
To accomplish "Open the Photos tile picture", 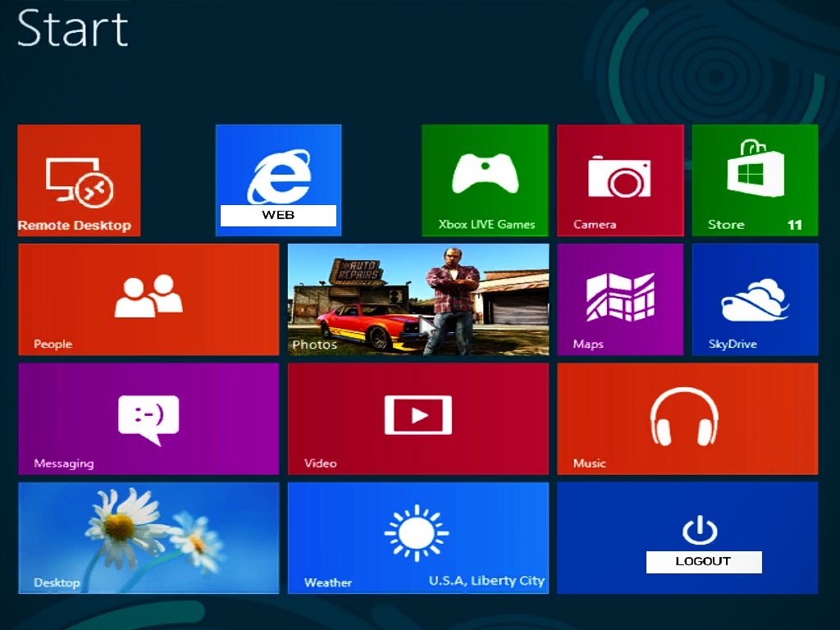I will pyautogui.click(x=418, y=299).
